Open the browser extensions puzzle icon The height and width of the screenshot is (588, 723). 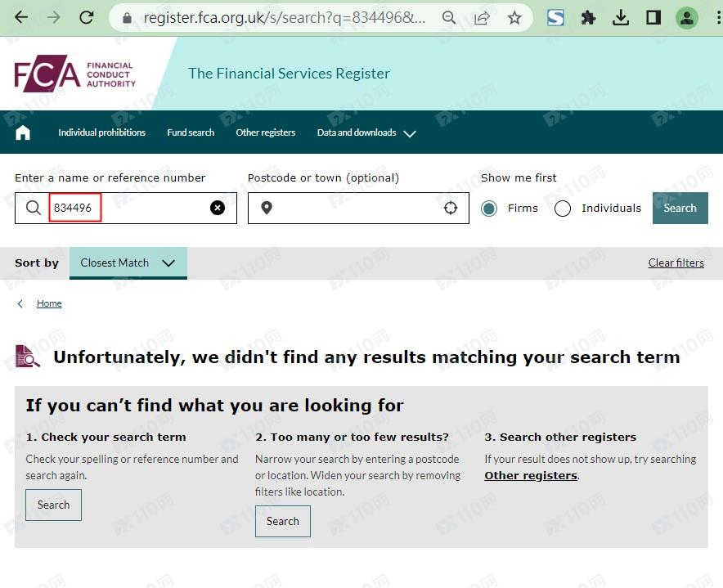[x=588, y=17]
